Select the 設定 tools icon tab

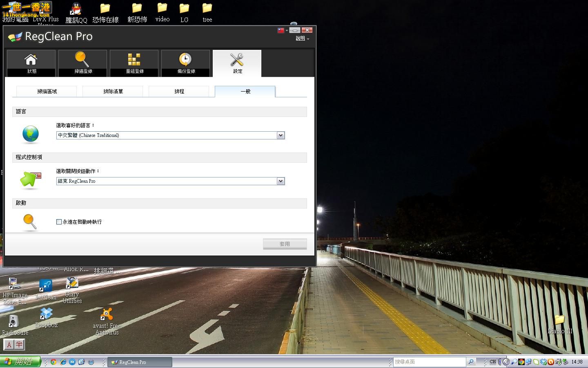pos(237,63)
